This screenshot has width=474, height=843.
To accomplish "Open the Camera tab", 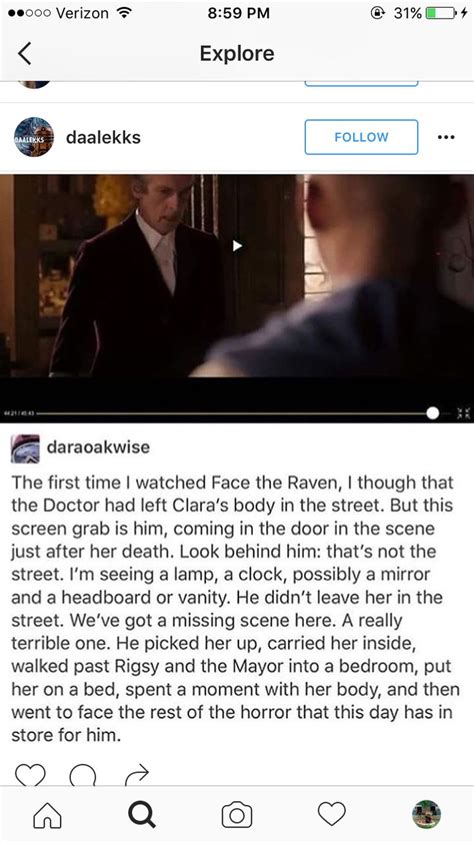I will point(237,815).
